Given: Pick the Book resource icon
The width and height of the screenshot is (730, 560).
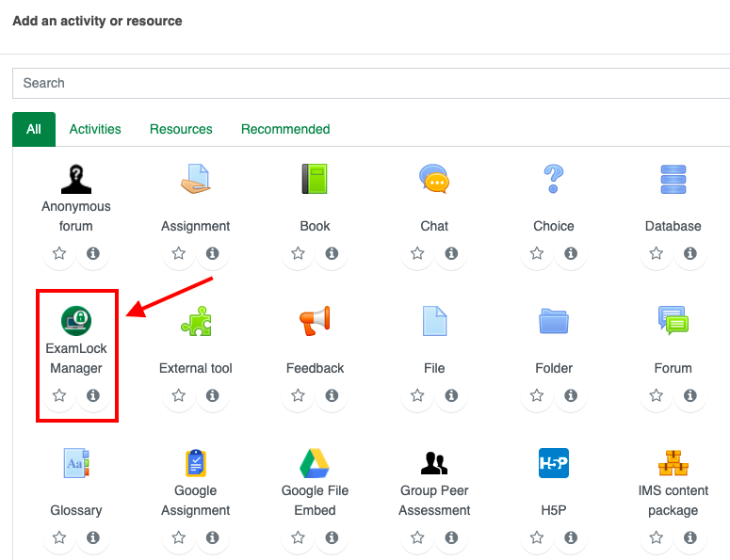Looking at the screenshot, I should (x=315, y=178).
